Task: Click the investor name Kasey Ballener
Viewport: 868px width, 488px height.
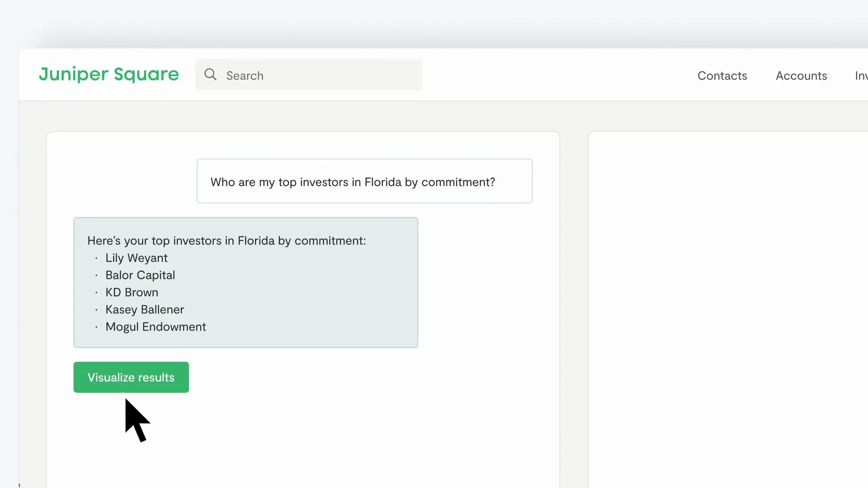Action: click(x=145, y=310)
